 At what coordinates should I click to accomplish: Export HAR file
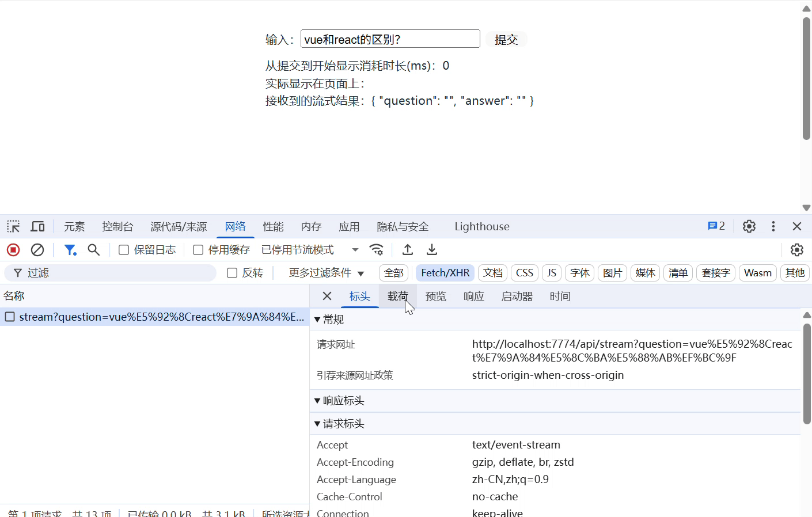click(x=431, y=249)
